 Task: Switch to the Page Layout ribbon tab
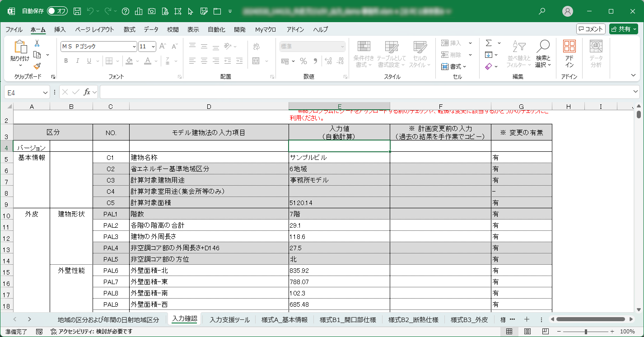94,29
